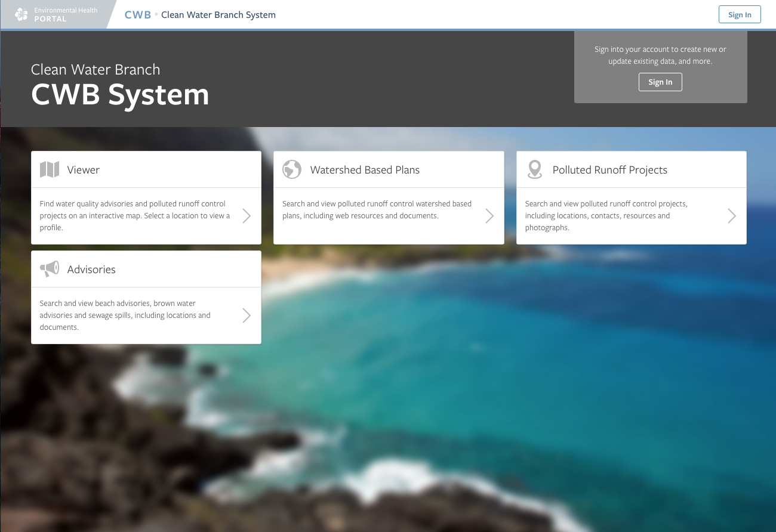776x532 pixels.
Task: Select the CWB abbreviation in the header
Action: point(138,15)
